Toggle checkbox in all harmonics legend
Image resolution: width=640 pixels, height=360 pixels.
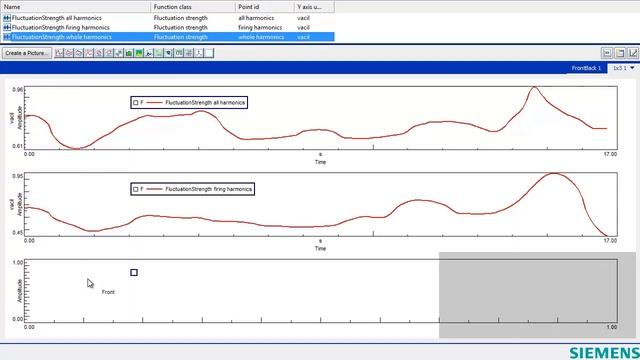[x=136, y=102]
